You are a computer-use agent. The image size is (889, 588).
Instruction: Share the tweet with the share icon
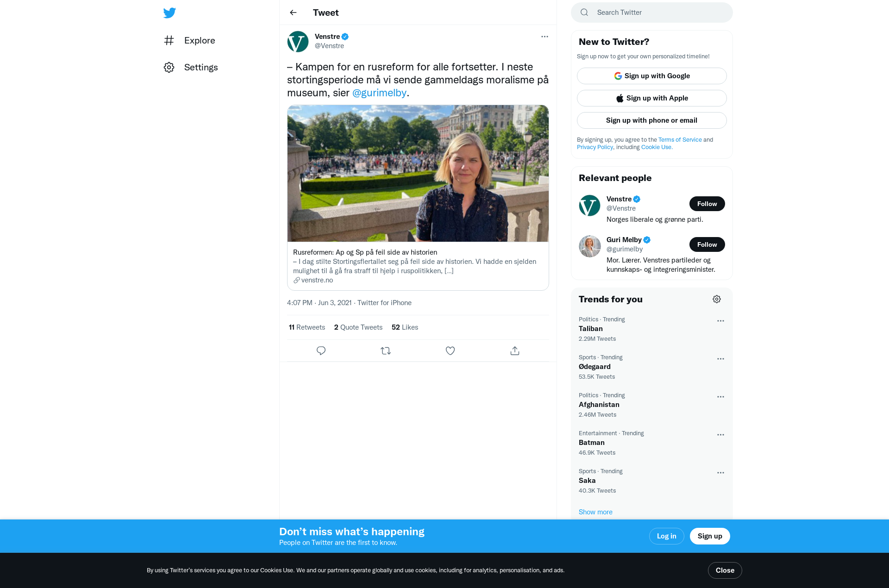515,350
